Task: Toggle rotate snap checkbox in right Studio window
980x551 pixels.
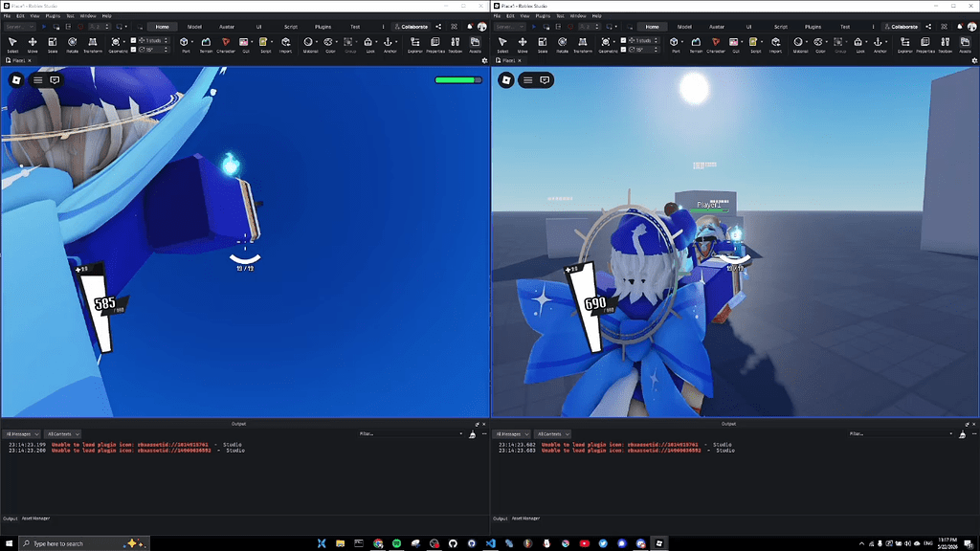Action: tap(623, 50)
